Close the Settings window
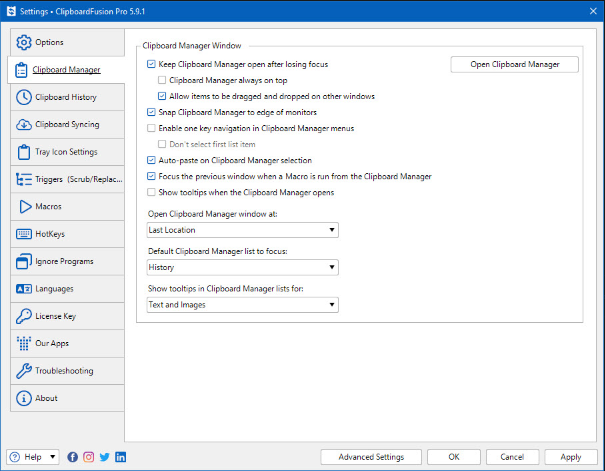The height and width of the screenshot is (471, 605). pos(593,11)
